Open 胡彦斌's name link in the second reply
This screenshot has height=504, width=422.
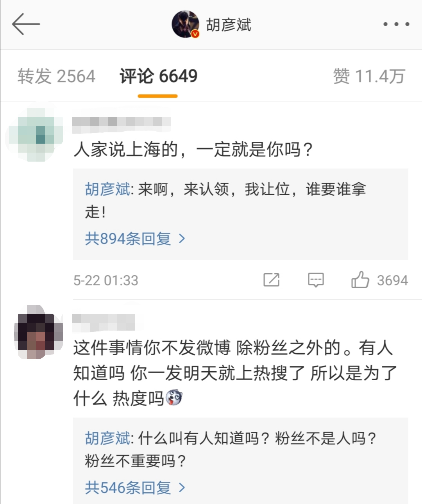click(105, 439)
